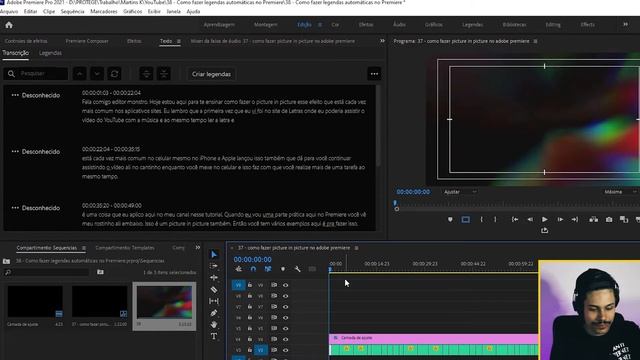Select the Ripple Edit tool

pyautogui.click(x=214, y=278)
